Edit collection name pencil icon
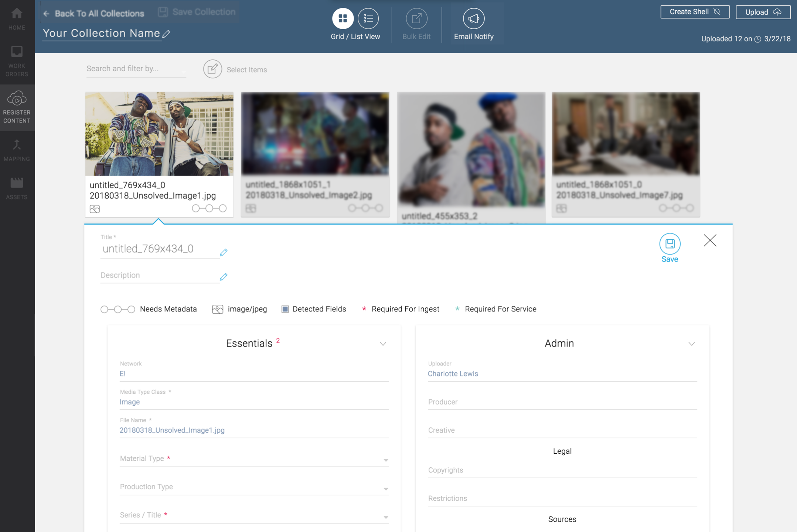Viewport: 797px width, 532px height. [x=167, y=34]
